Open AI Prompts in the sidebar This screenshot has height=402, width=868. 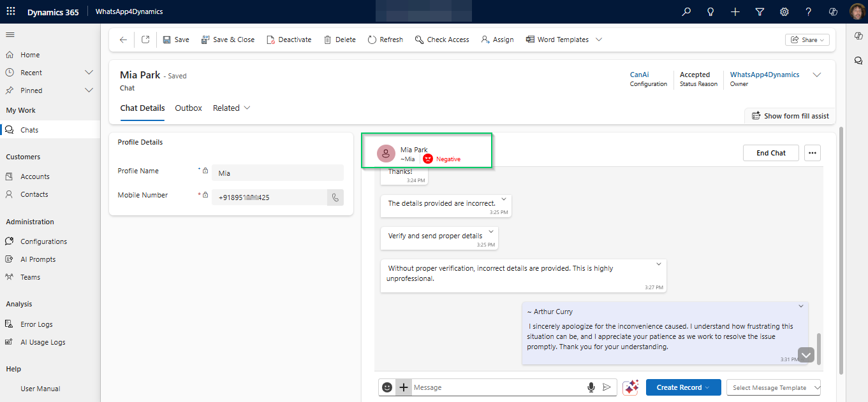38,259
